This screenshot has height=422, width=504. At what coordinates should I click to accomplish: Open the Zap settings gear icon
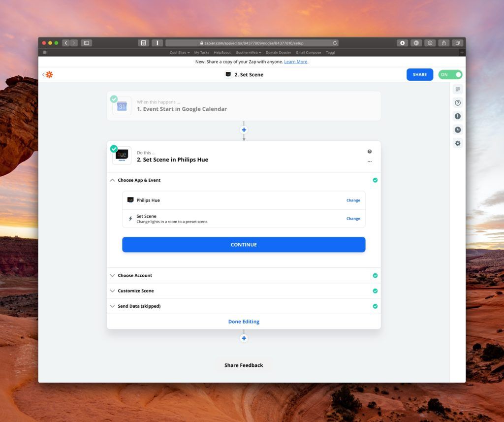coord(458,143)
